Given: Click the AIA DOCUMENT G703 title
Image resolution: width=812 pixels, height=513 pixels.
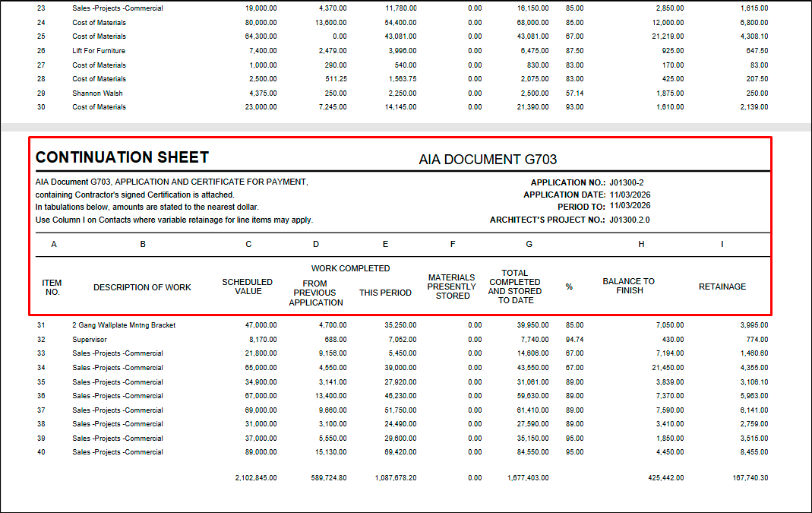Looking at the screenshot, I should [x=488, y=160].
